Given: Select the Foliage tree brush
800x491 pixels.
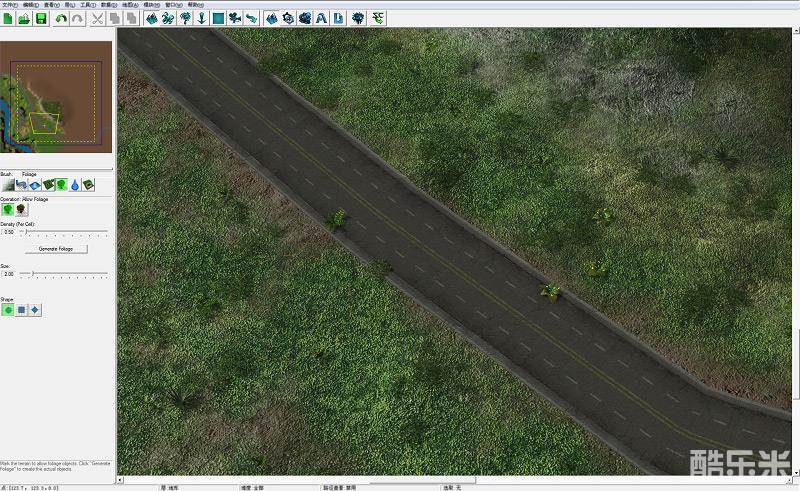Looking at the screenshot, I should point(61,185).
